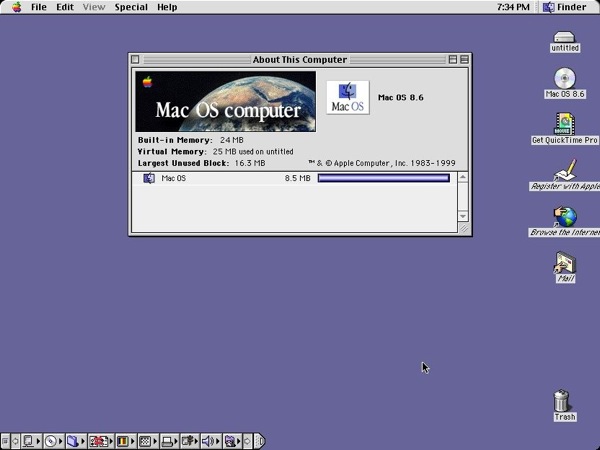Open the Location Manager strip module
The width and height of the screenshot is (600, 450).
pyautogui.click(x=190, y=441)
